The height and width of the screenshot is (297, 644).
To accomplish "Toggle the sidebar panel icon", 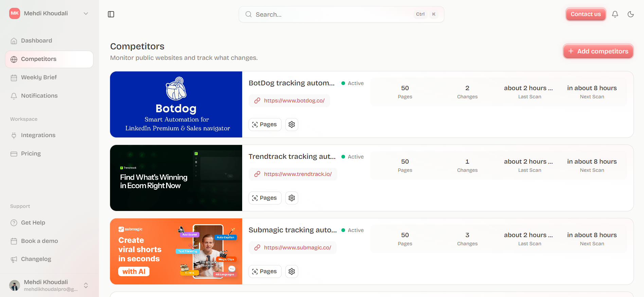I will 111,14.
